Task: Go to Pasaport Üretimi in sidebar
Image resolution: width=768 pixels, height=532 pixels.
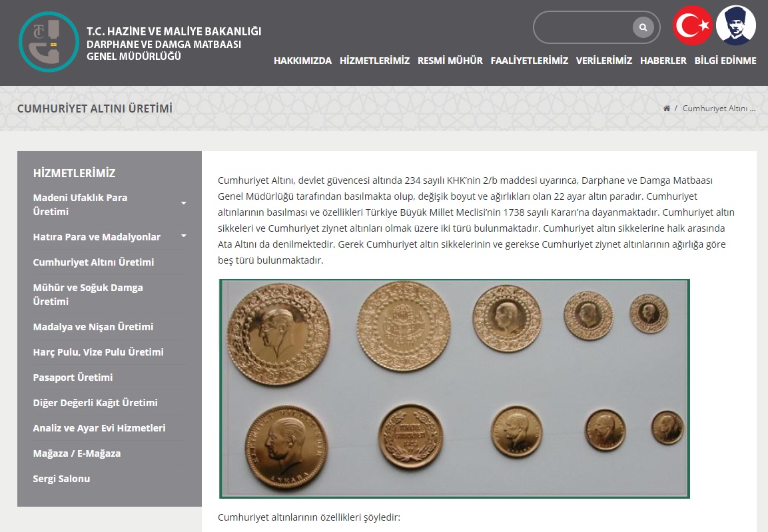Action: pos(73,378)
